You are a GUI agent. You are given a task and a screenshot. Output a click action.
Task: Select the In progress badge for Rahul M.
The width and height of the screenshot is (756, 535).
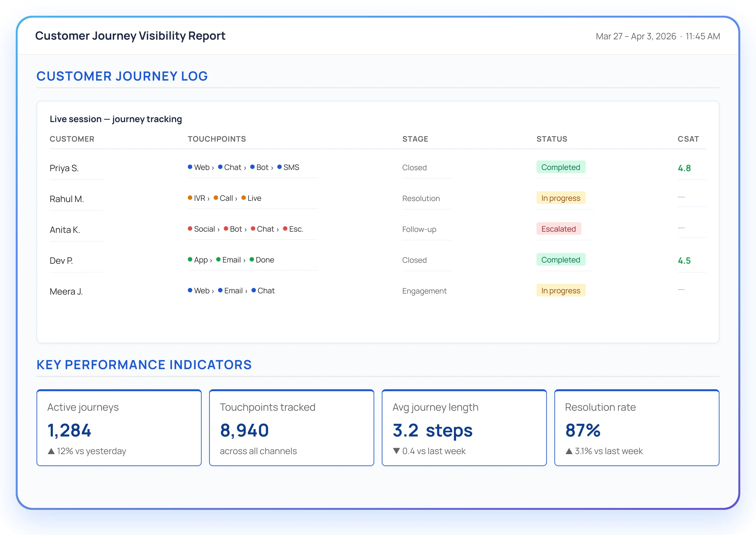[x=560, y=198]
